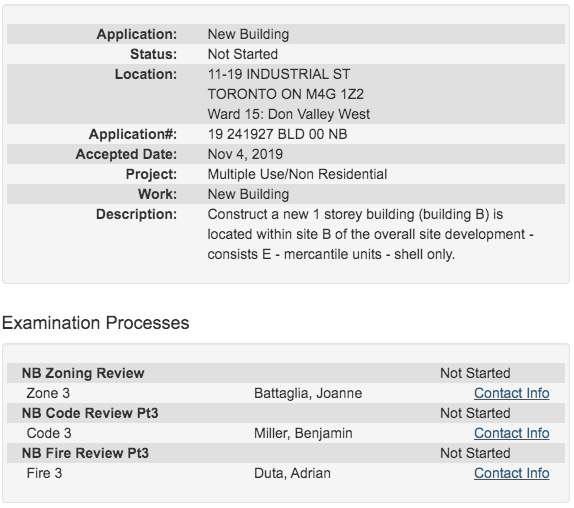Click the Fire 3 entry

(x=44, y=473)
